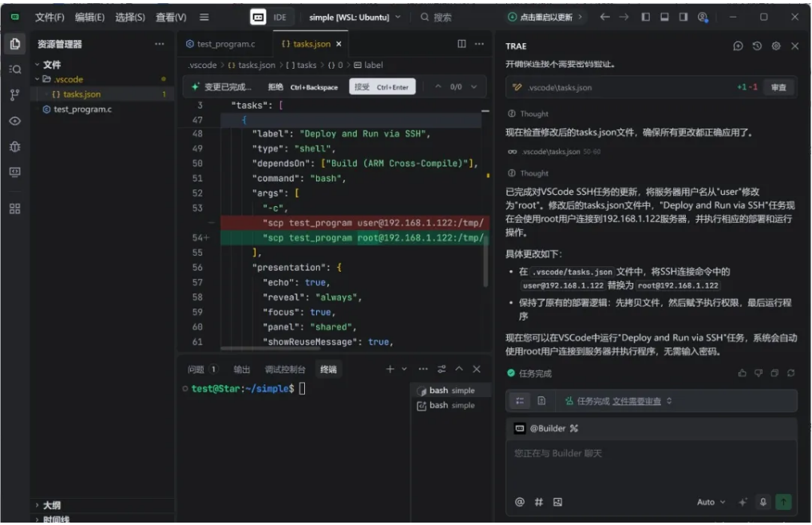Toggle the IDE mode switch
812x525 pixels.
coord(259,17)
